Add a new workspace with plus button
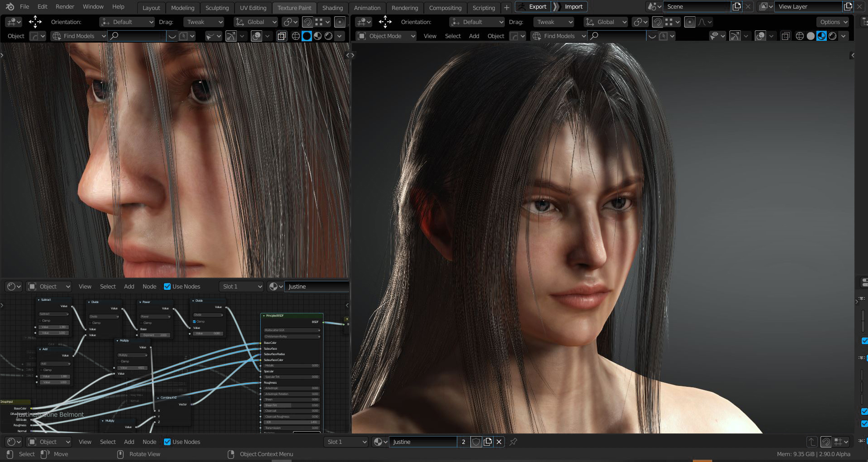Image resolution: width=868 pixels, height=462 pixels. pyautogui.click(x=506, y=8)
